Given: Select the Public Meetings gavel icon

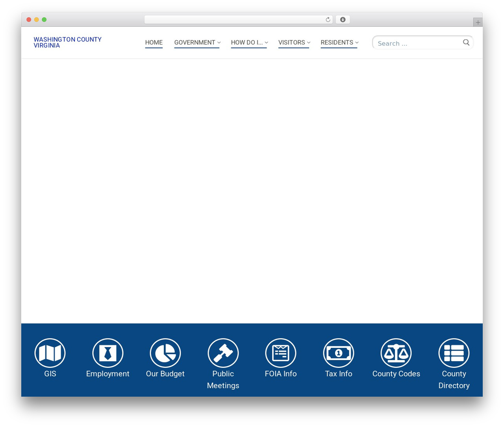Looking at the screenshot, I should [x=223, y=353].
